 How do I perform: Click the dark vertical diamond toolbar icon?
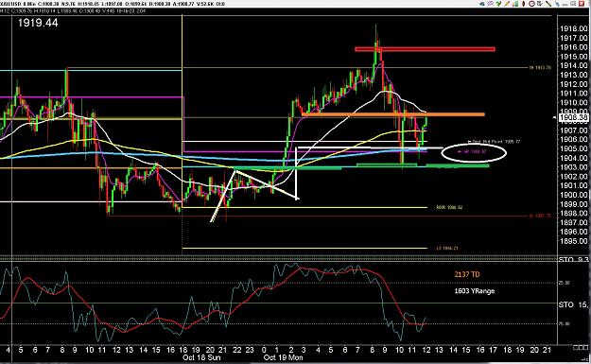click(x=524, y=4)
